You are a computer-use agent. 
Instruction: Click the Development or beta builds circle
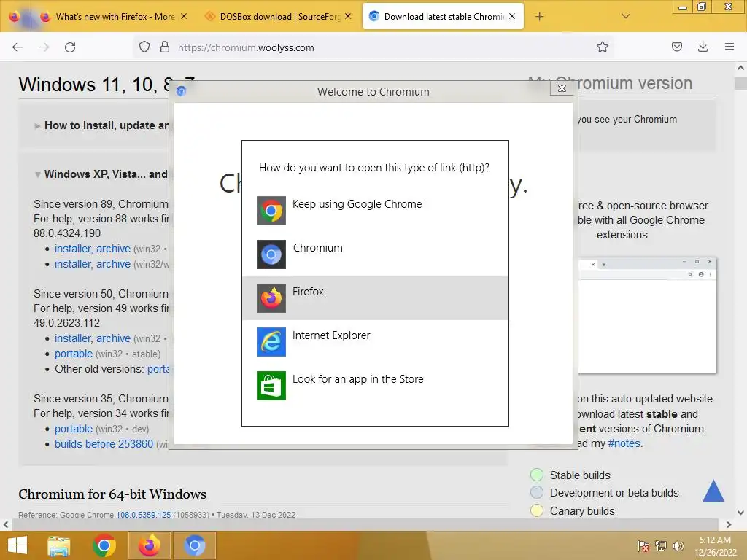(x=537, y=492)
